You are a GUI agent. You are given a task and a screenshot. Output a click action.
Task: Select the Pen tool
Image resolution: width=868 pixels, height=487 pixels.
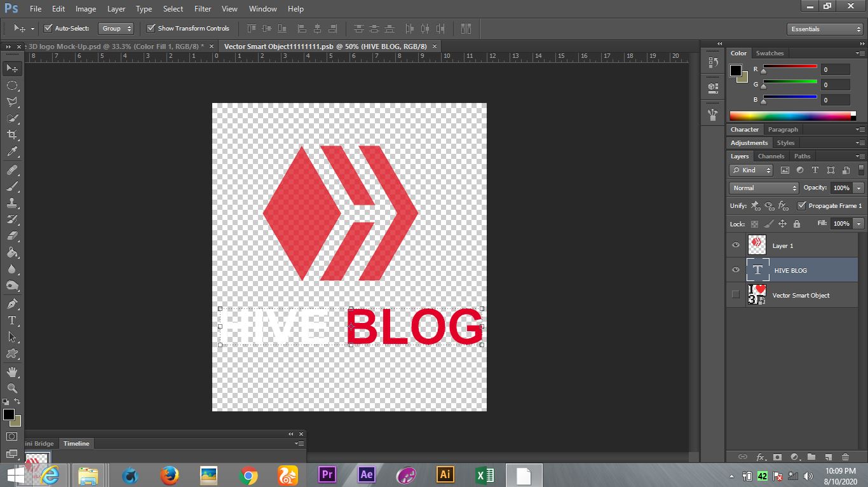click(x=12, y=304)
